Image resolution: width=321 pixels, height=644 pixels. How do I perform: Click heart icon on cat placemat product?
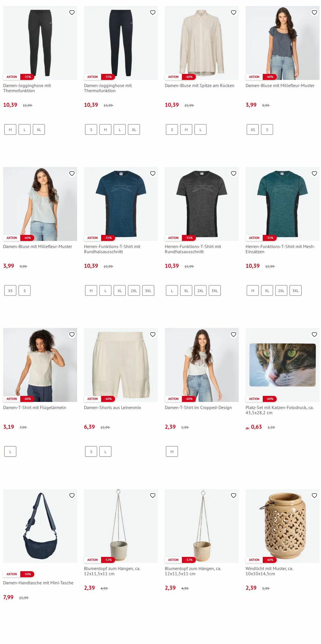tap(314, 334)
